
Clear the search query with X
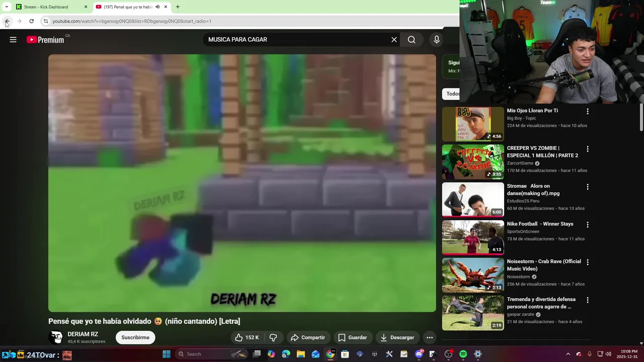click(x=394, y=40)
